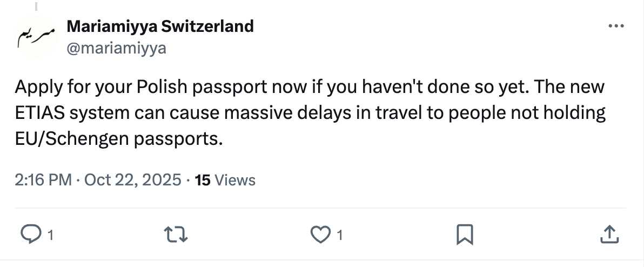Open the Mariamiyya Switzerland display name
The height and width of the screenshot is (267, 644).
tap(160, 26)
